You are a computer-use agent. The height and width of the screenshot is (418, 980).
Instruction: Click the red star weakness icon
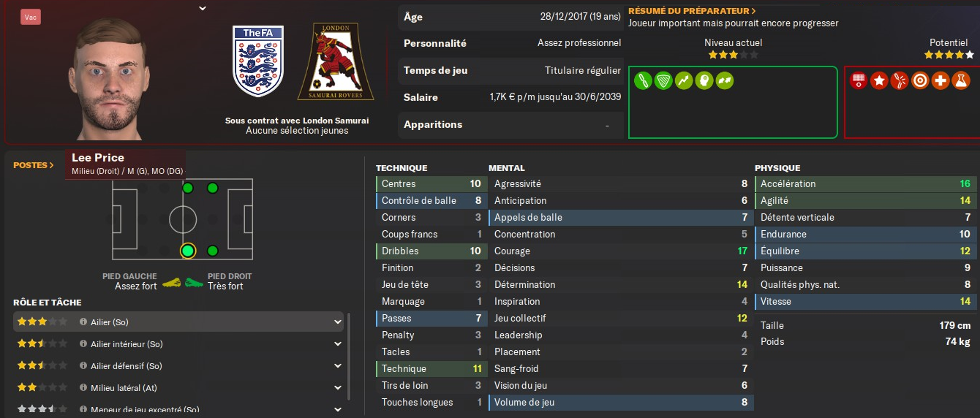pyautogui.click(x=879, y=80)
